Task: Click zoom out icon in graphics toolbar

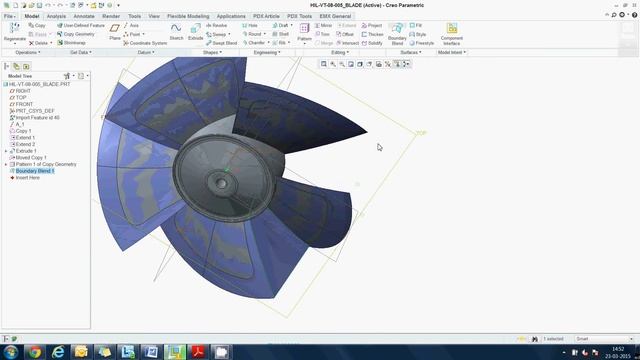Action: pyautogui.click(x=342, y=64)
